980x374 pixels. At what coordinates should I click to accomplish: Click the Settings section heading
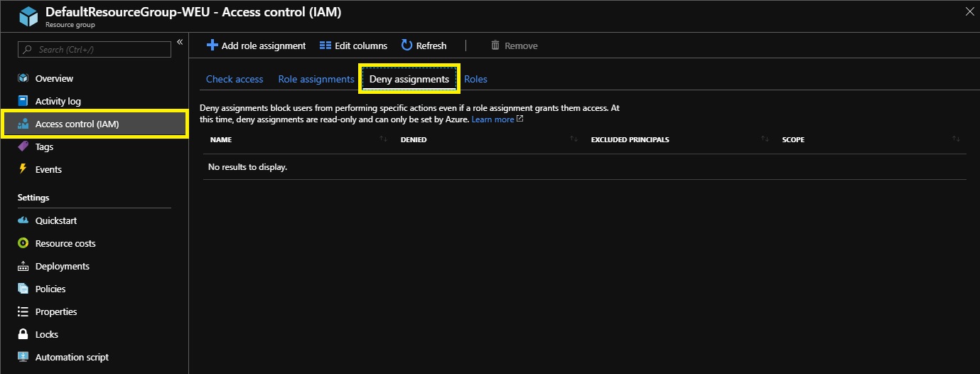[x=33, y=198]
